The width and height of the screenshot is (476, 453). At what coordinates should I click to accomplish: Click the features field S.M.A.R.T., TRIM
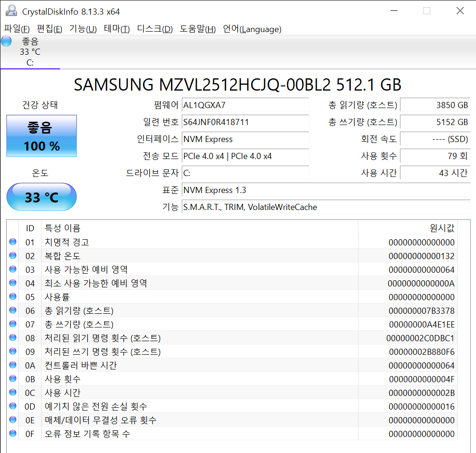326,207
